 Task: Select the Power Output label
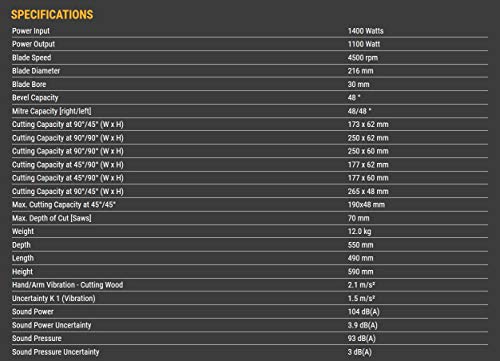coord(33,44)
